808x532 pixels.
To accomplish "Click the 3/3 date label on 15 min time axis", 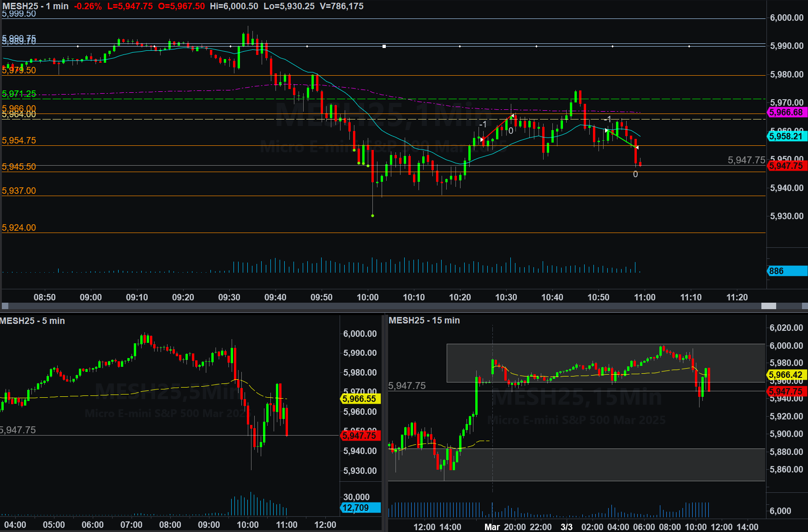I will (x=567, y=527).
